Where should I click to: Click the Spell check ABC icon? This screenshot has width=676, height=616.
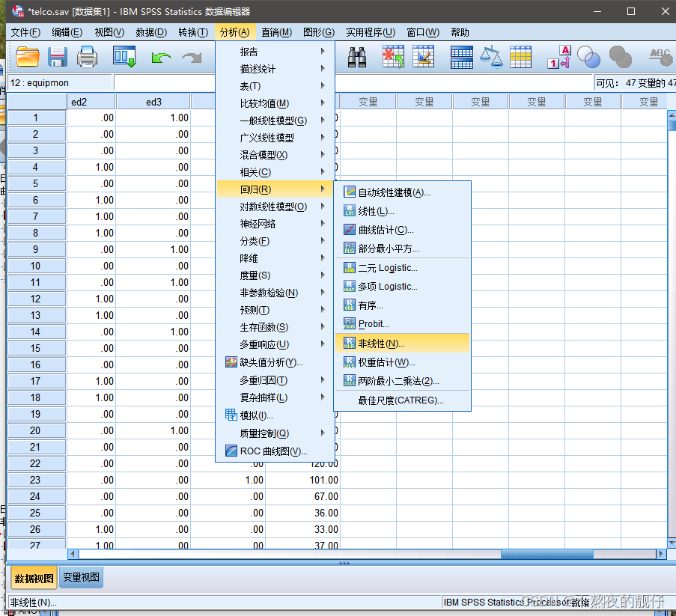660,57
